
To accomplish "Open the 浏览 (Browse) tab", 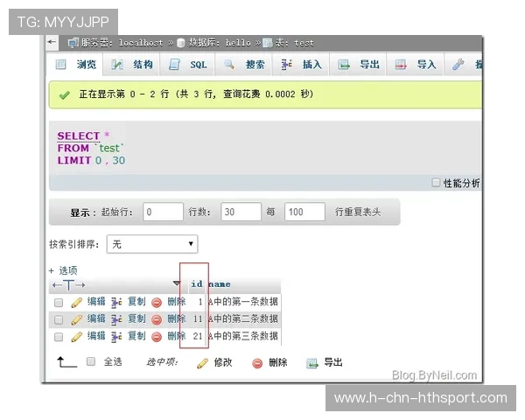I will coord(75,64).
